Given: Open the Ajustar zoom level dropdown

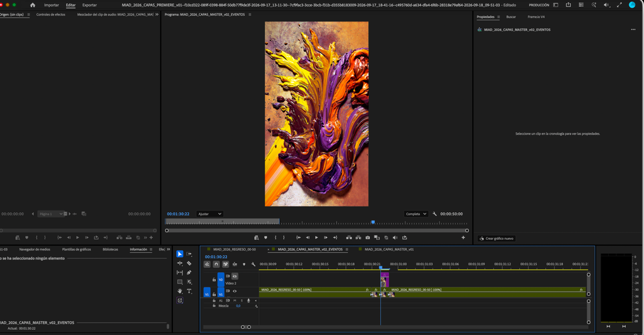Looking at the screenshot, I should pos(209,213).
